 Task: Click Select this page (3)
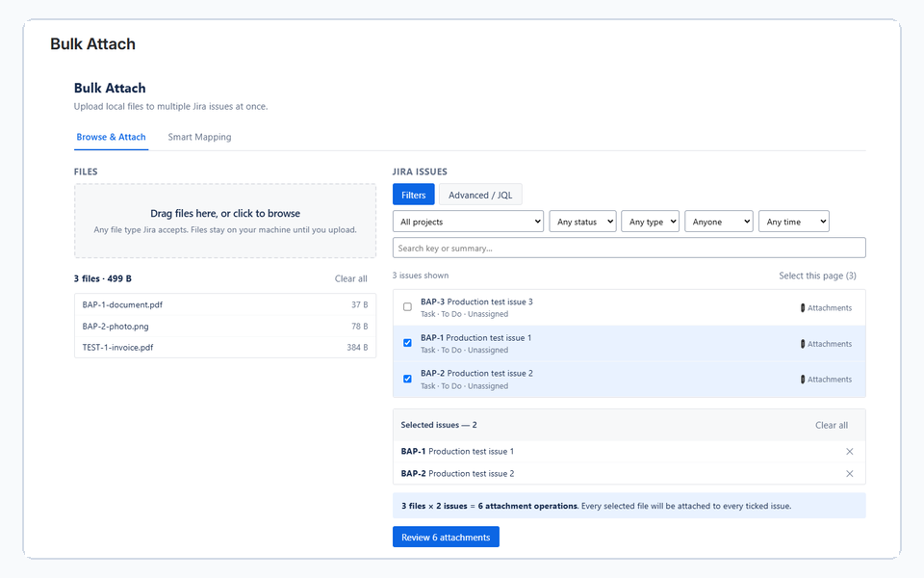817,276
